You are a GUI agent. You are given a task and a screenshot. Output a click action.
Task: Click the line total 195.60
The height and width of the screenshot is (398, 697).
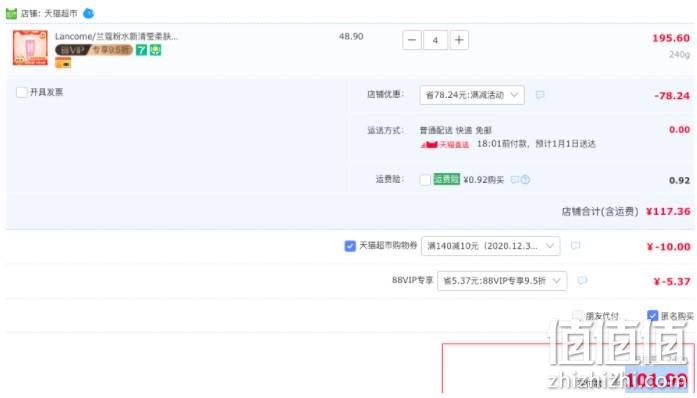[x=671, y=38]
